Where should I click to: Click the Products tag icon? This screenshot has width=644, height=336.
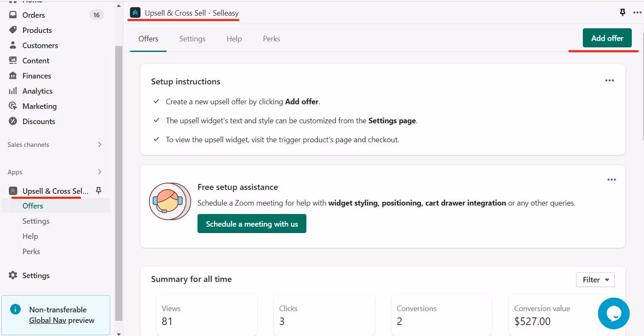13,30
